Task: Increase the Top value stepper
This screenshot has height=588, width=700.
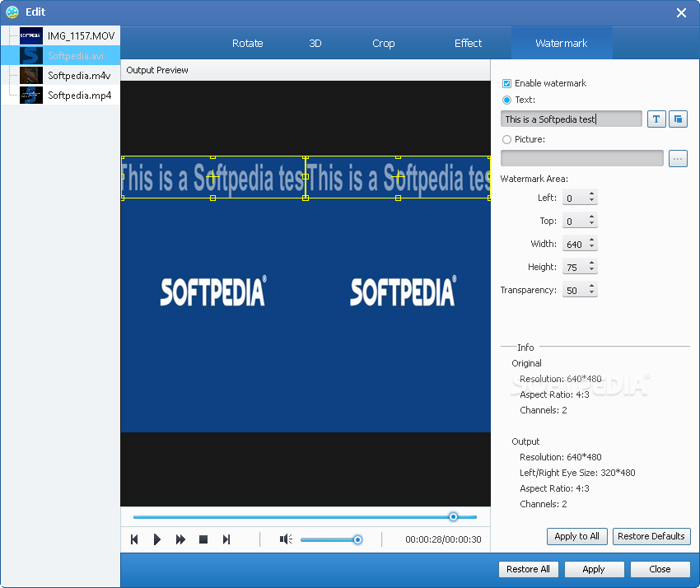Action: [591, 217]
